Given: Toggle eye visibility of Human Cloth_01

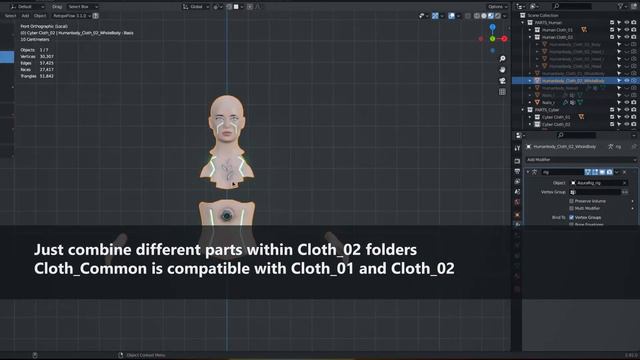Looking at the screenshot, I should tap(627, 30).
